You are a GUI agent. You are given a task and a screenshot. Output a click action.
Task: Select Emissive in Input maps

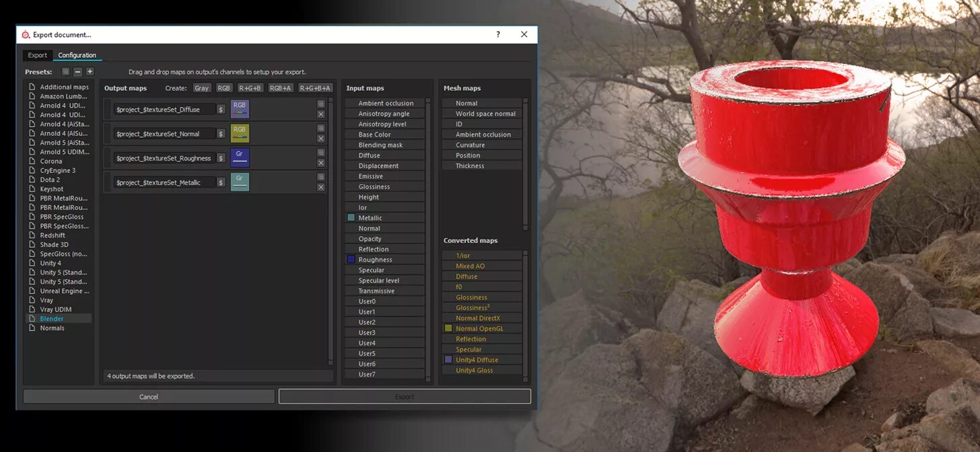(384, 176)
